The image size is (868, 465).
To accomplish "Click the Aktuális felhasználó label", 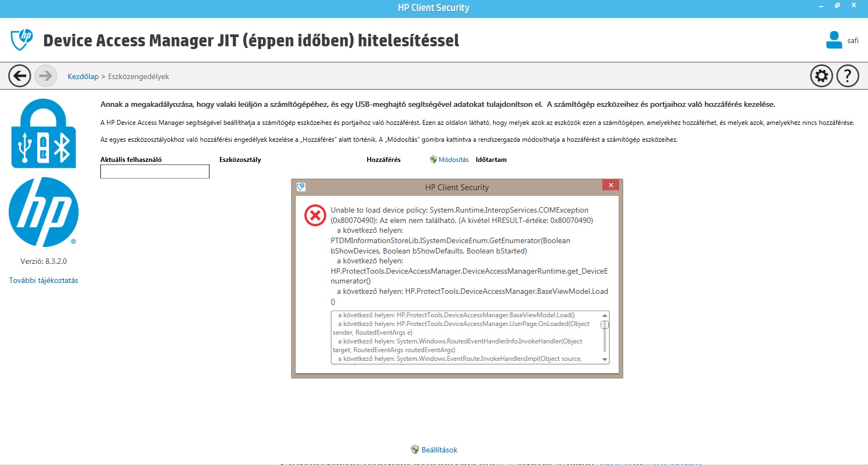I will pos(131,160).
